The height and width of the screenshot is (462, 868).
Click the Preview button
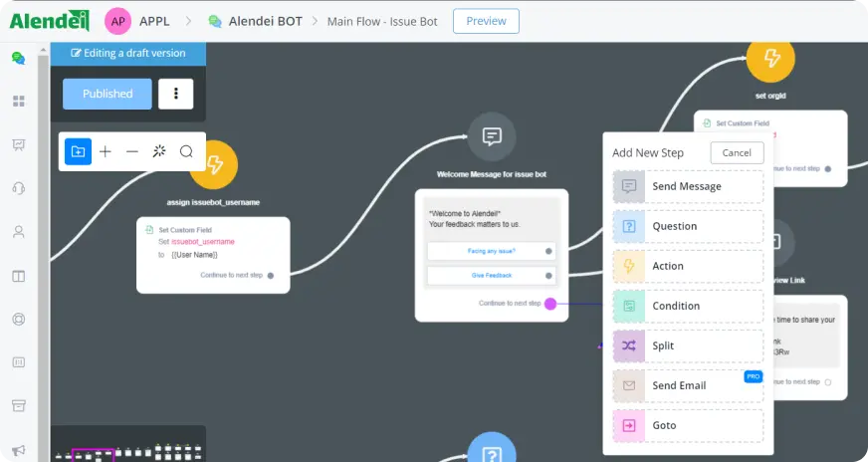486,21
